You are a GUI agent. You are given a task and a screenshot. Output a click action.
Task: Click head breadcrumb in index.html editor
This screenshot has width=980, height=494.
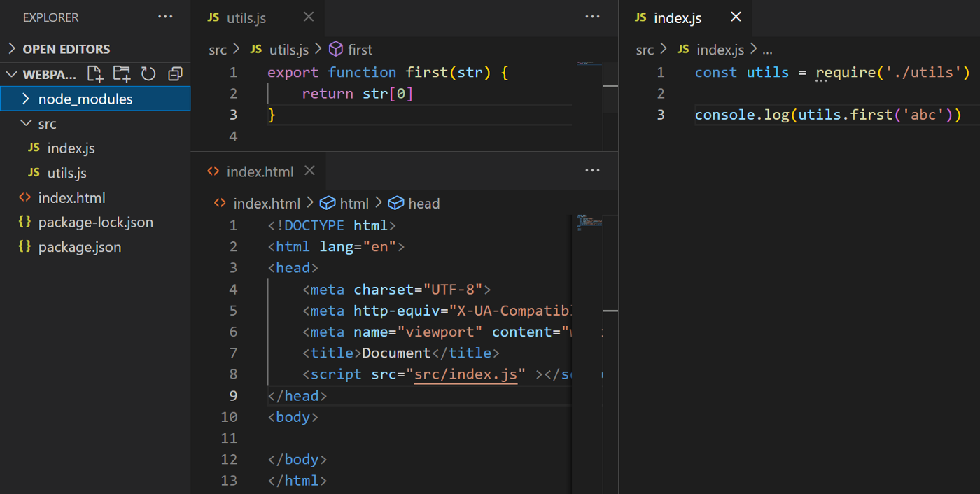(424, 203)
